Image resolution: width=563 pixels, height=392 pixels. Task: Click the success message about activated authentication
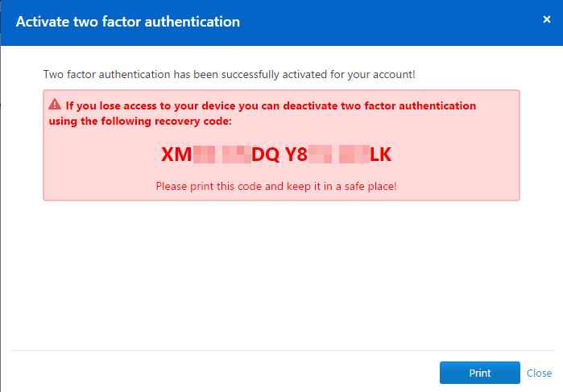tap(229, 74)
